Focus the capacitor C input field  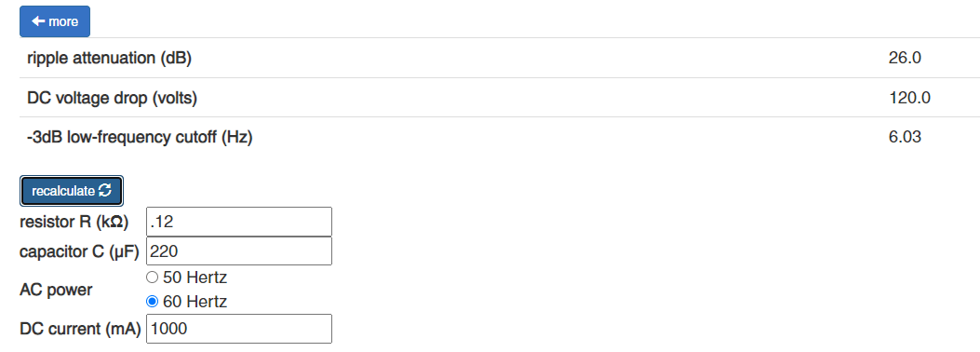coord(239,251)
